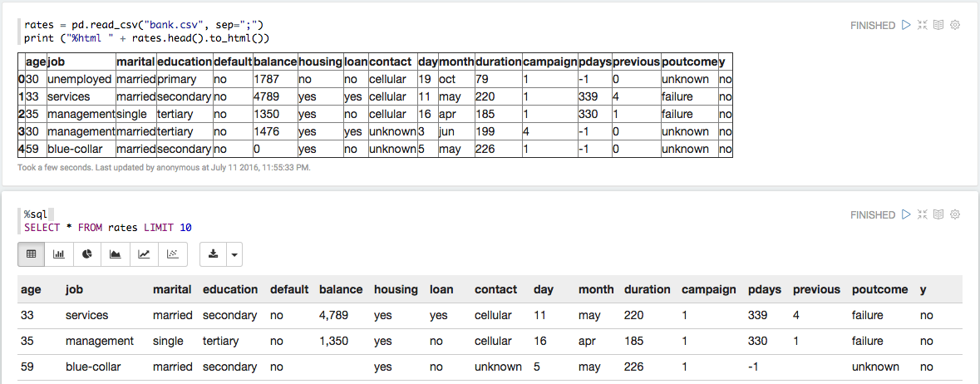Click into the SELECT * FROM rates query

[107, 229]
